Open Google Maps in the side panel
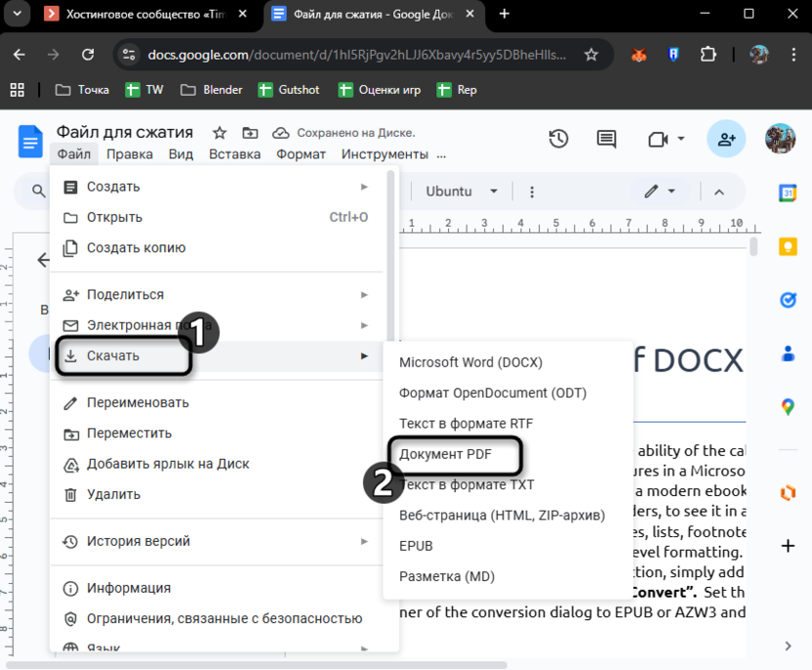This screenshot has width=812, height=670. [x=789, y=403]
